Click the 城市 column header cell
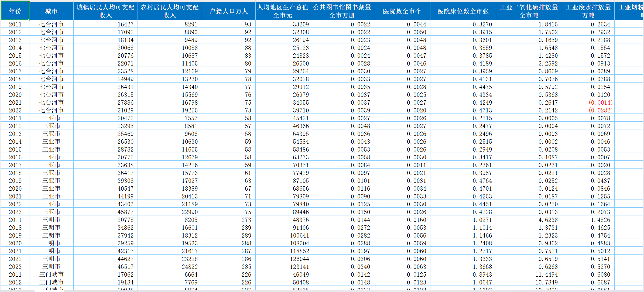Screen dimensions: 644x292 pos(51,11)
